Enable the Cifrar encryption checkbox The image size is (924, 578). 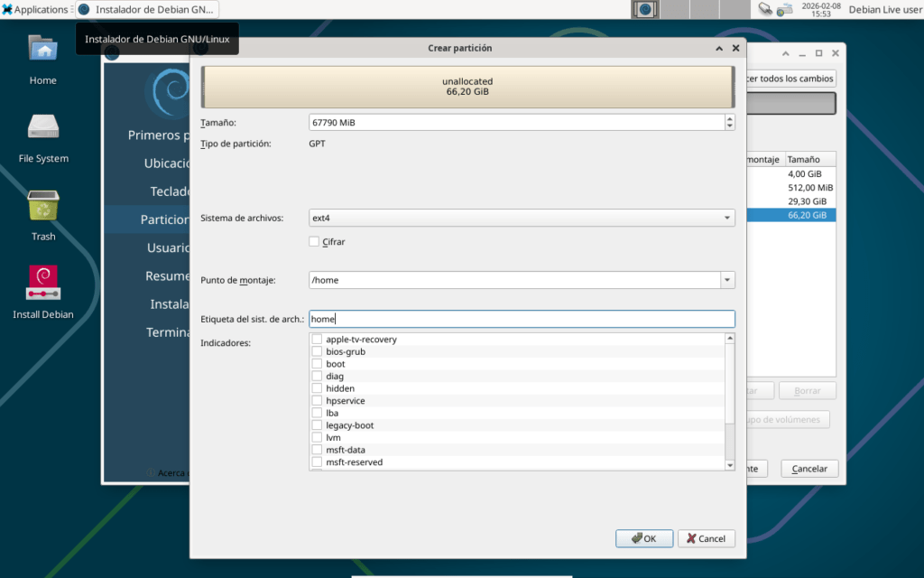pyautogui.click(x=314, y=242)
